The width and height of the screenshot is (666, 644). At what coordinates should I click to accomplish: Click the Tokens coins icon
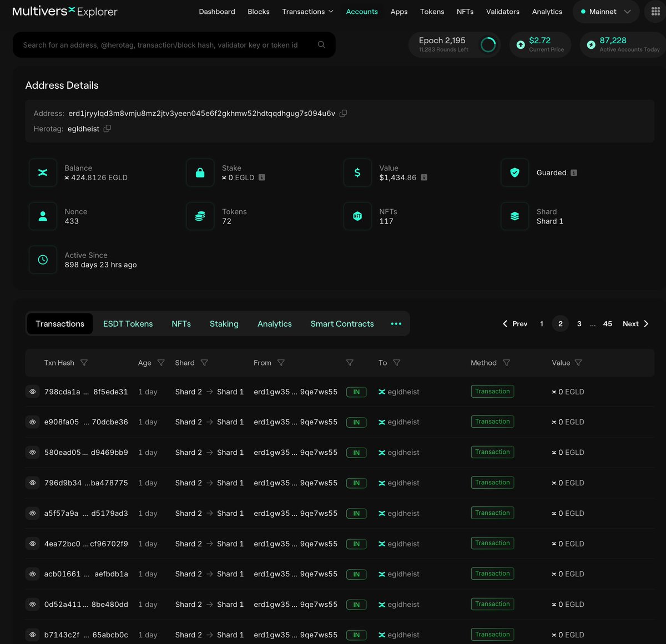click(x=200, y=216)
